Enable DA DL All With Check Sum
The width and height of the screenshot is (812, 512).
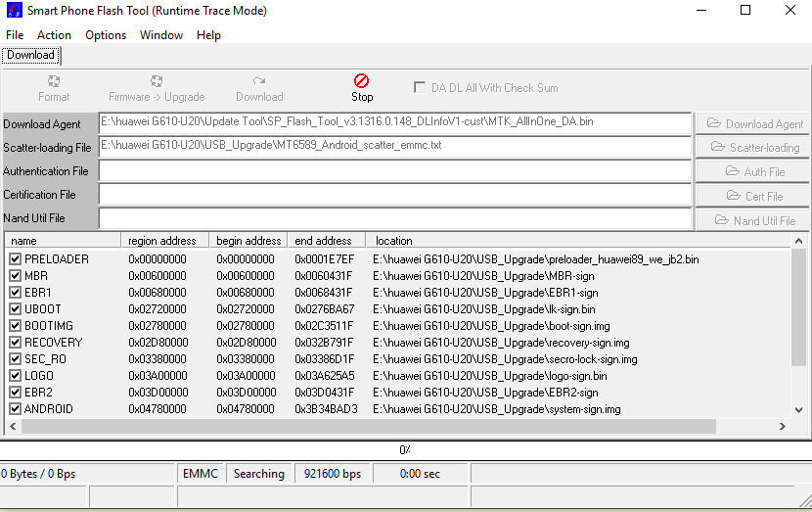tap(420, 87)
